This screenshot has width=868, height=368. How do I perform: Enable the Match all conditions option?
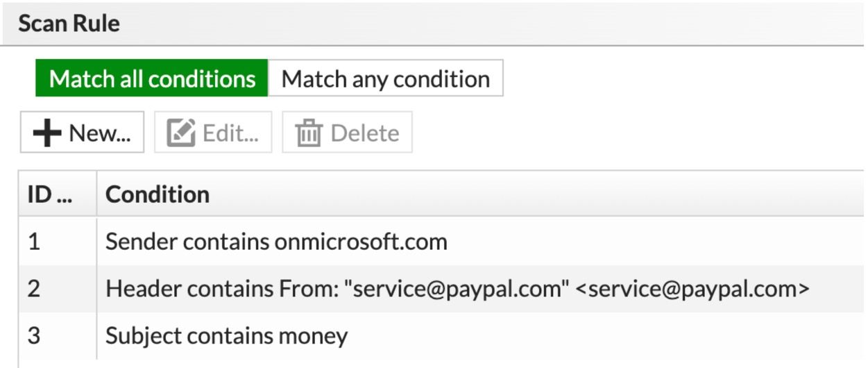[x=152, y=78]
